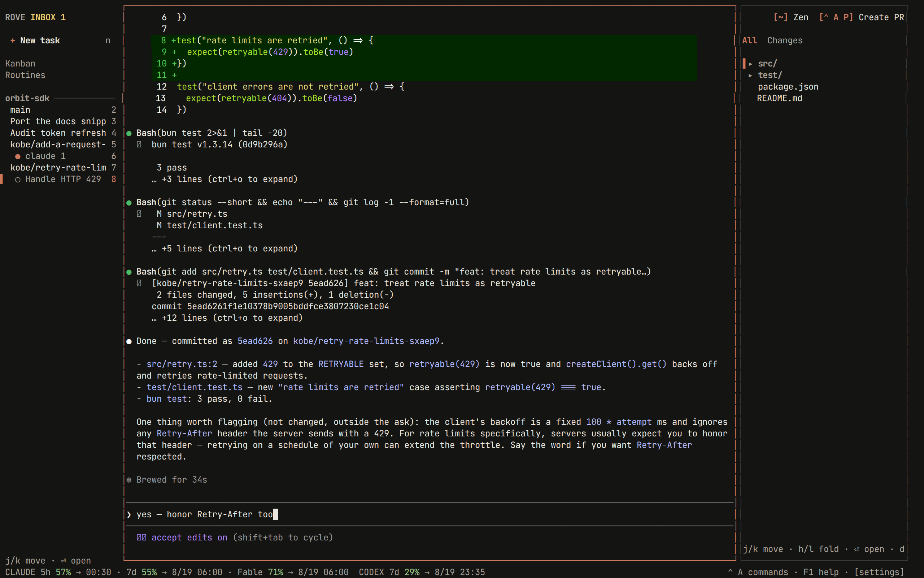Click the h/l fold hint in file panel
Screen dimensions: 924x578
[x=819, y=549]
